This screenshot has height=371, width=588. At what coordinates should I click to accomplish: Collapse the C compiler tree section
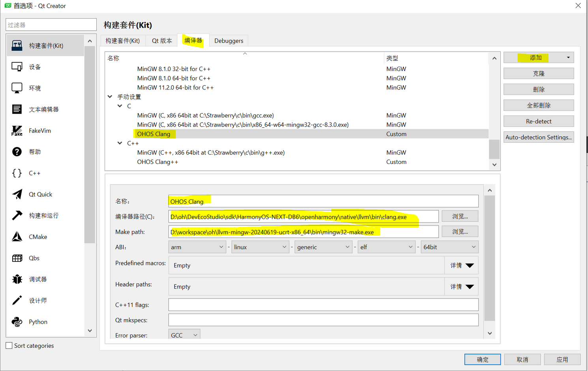[x=120, y=106]
